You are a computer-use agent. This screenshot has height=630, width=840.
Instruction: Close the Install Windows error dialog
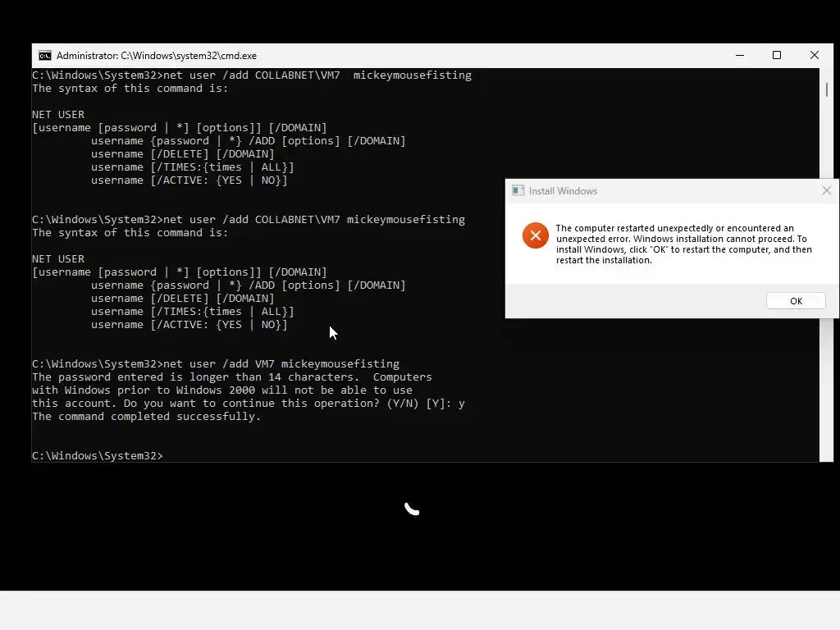827,190
